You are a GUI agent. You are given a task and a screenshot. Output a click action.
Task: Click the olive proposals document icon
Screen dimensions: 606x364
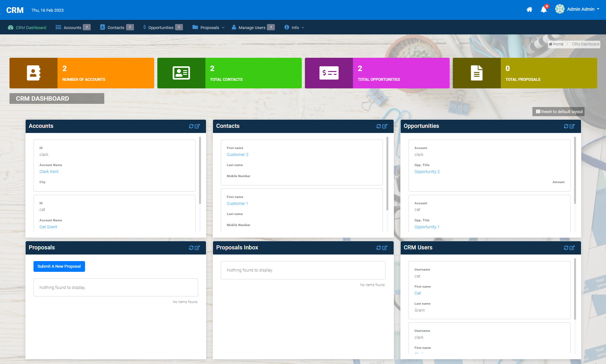pyautogui.click(x=476, y=73)
